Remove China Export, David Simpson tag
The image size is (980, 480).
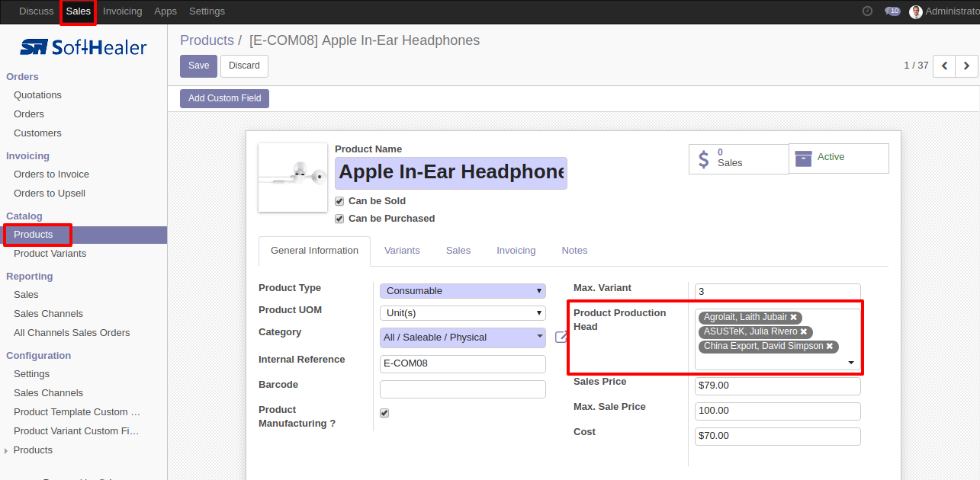(829, 346)
